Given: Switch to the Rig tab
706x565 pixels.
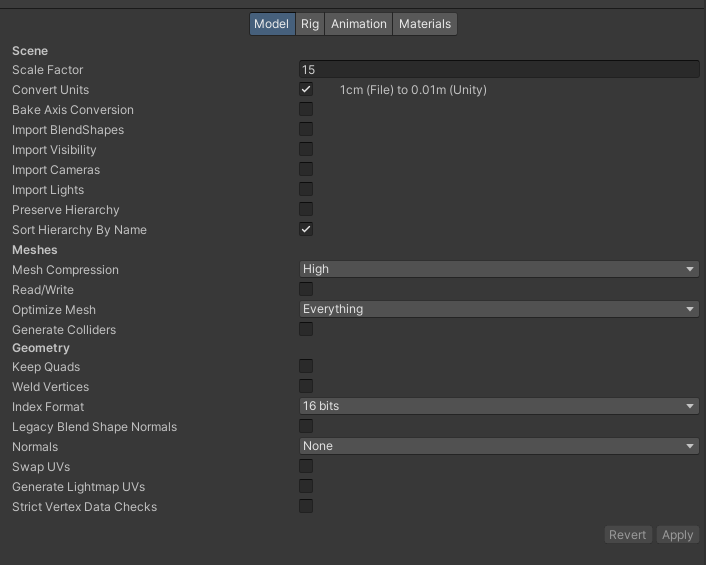Looking at the screenshot, I should [x=310, y=24].
